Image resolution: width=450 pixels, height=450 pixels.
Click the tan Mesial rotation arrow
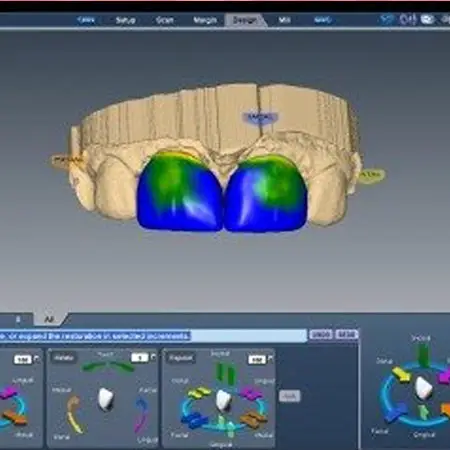pyautogui.click(x=74, y=414)
